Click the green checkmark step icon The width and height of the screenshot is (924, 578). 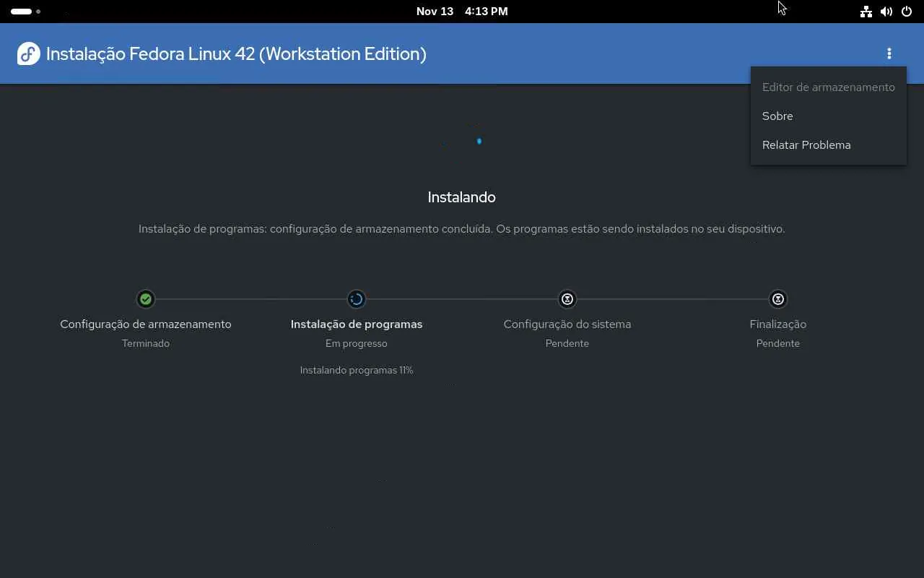pyautogui.click(x=146, y=299)
